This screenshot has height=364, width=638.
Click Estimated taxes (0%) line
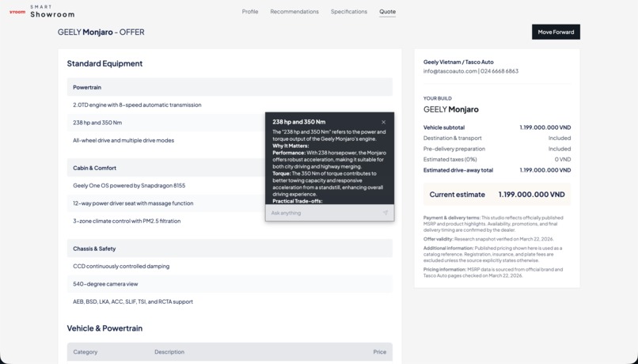coord(497,159)
